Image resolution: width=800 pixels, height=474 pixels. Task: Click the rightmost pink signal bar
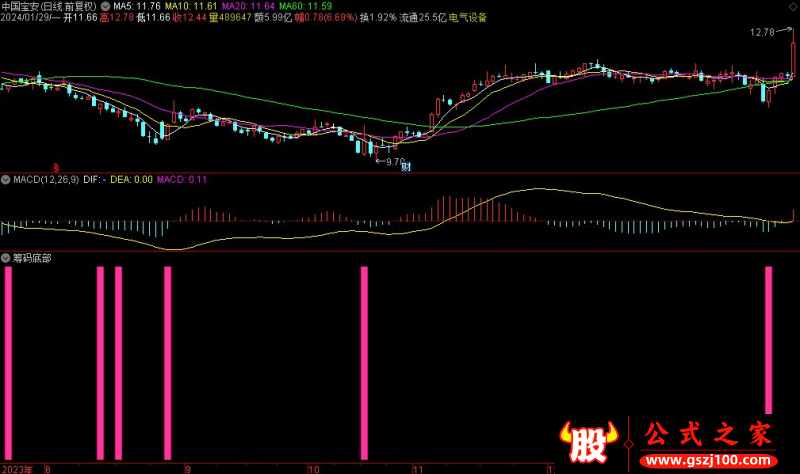point(769,340)
